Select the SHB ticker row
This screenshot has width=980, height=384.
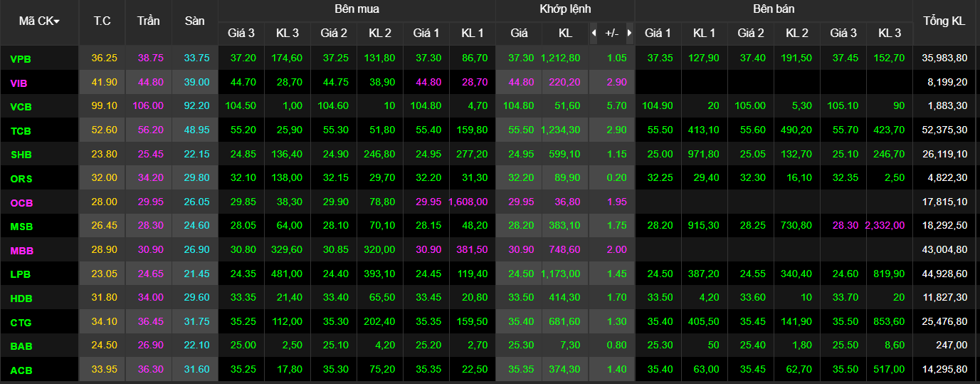[x=21, y=155]
